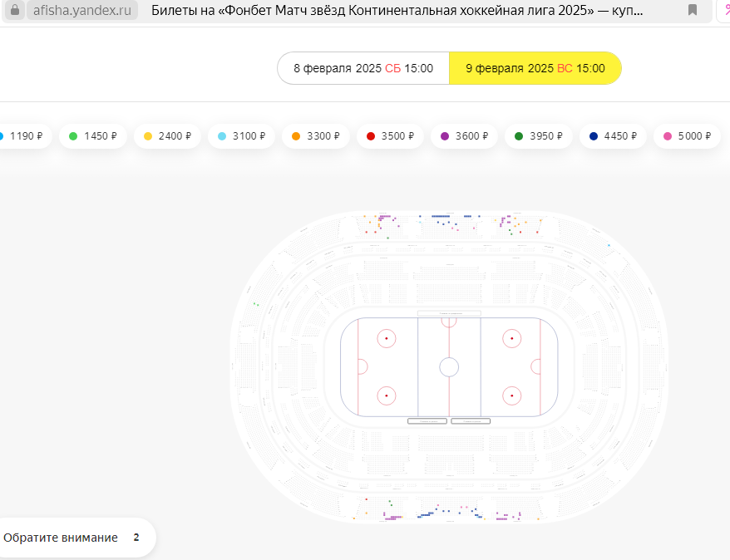Select the 8 февраля 2025 СБ 15:00 date
The width and height of the screenshot is (730, 560).
coord(363,68)
